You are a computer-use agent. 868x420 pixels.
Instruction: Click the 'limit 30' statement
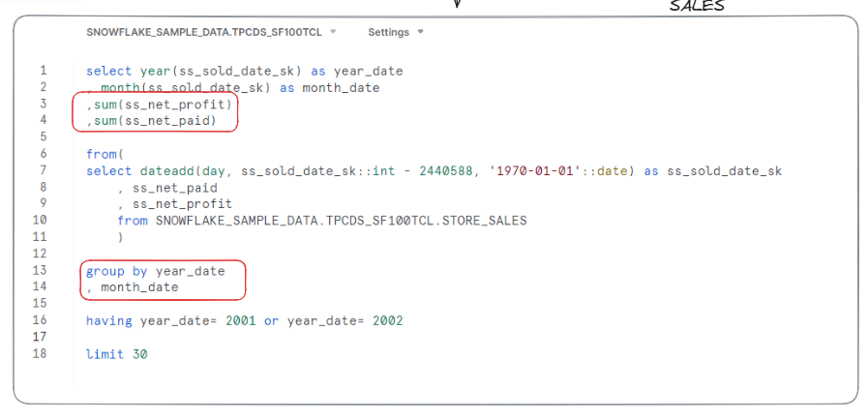pos(116,354)
